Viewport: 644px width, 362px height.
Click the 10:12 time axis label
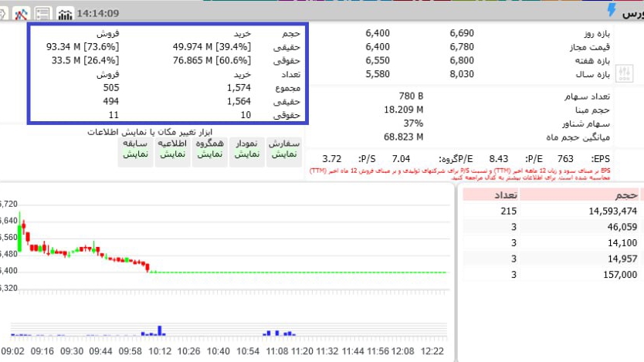(160, 351)
